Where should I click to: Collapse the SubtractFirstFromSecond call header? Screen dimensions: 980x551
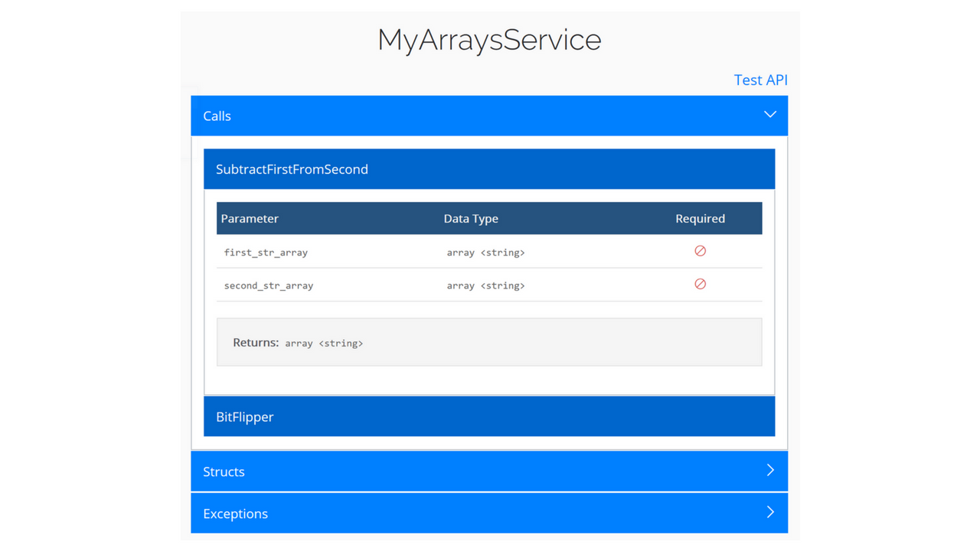[x=292, y=169]
